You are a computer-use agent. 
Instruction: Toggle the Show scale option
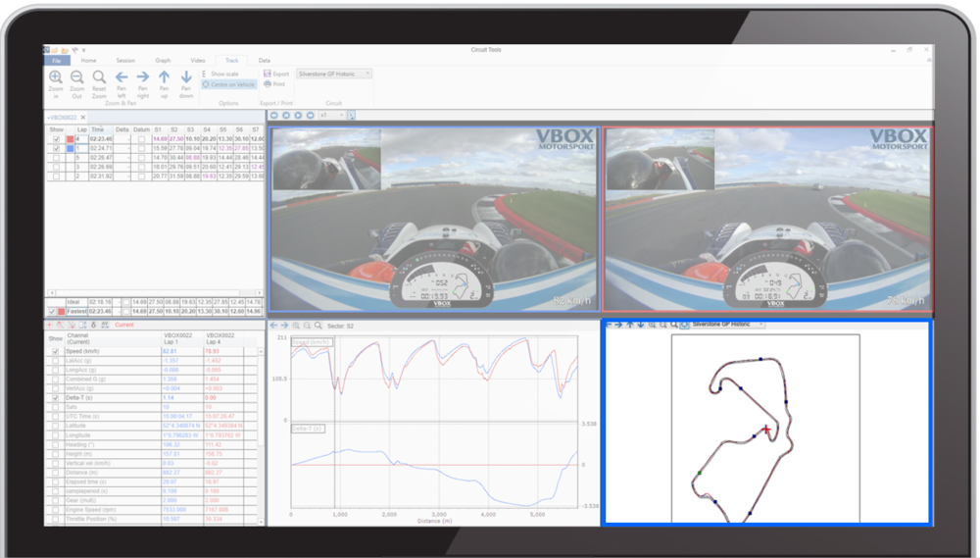[x=220, y=74]
